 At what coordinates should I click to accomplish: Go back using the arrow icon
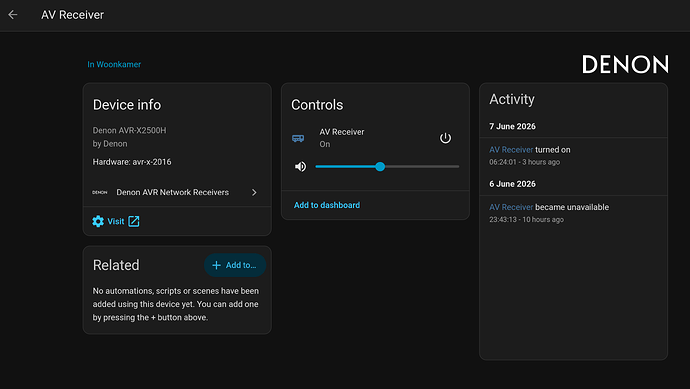(x=13, y=15)
